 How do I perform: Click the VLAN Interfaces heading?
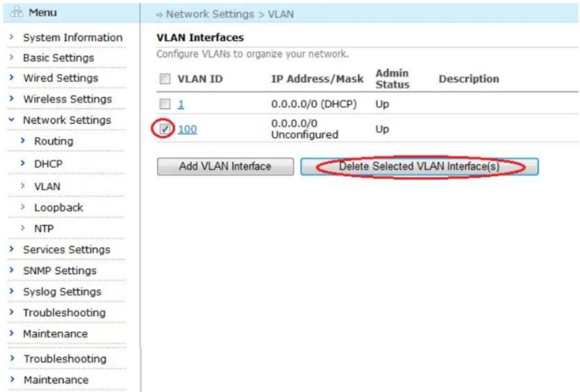[x=200, y=37]
